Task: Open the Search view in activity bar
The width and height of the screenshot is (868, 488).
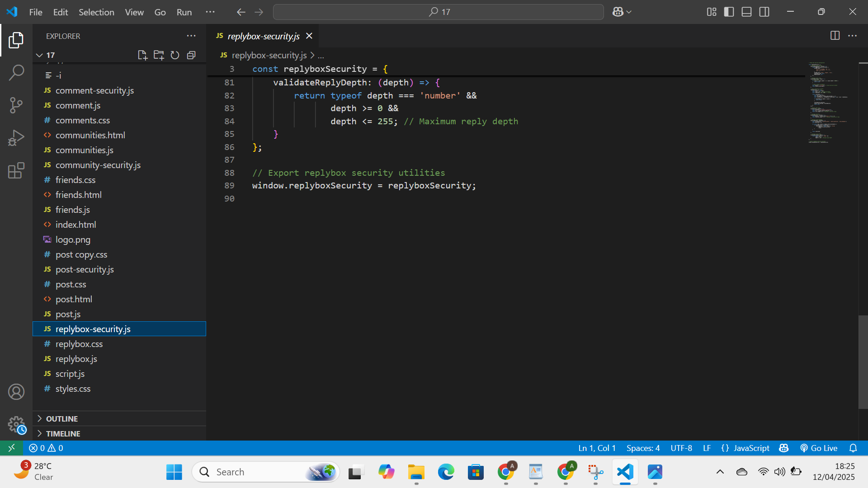Action: click(16, 73)
